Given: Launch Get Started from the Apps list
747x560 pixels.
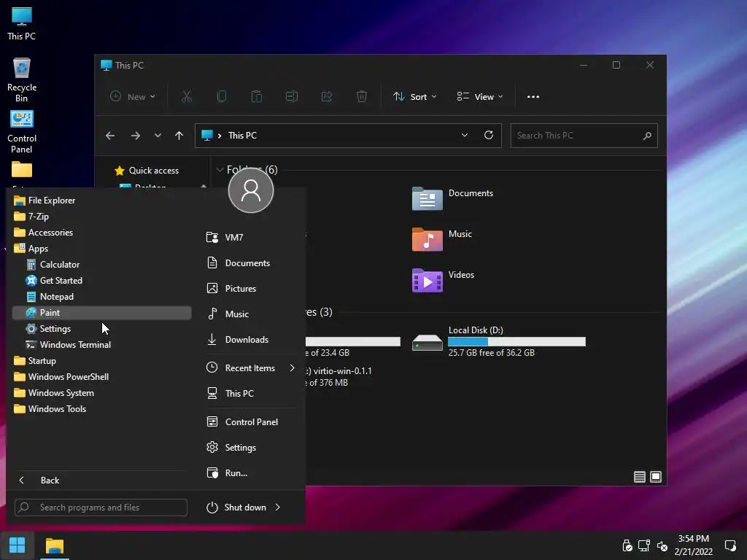Looking at the screenshot, I should [101, 281].
